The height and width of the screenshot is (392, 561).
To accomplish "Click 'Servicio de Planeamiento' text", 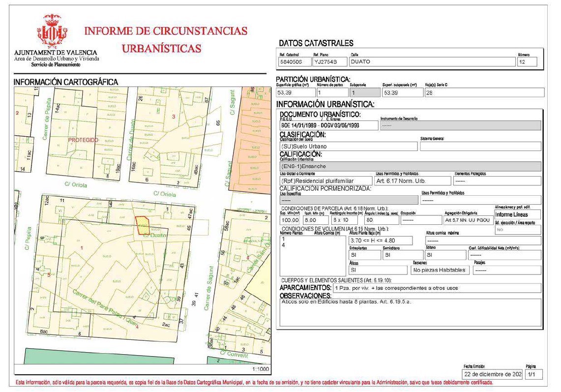I will [x=56, y=64].
